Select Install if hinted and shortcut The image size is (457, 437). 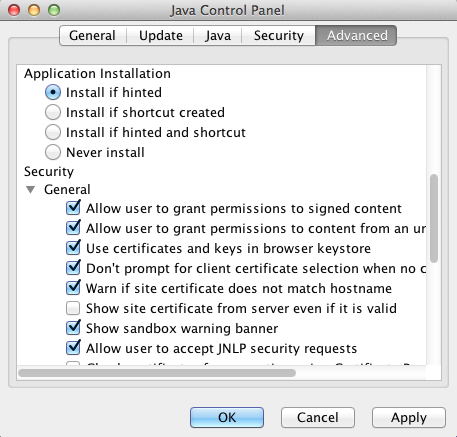pyautogui.click(x=53, y=132)
